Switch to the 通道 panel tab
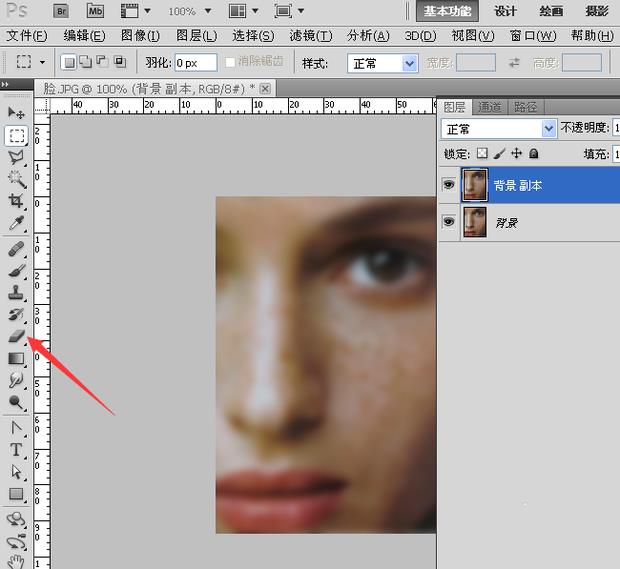 489,107
